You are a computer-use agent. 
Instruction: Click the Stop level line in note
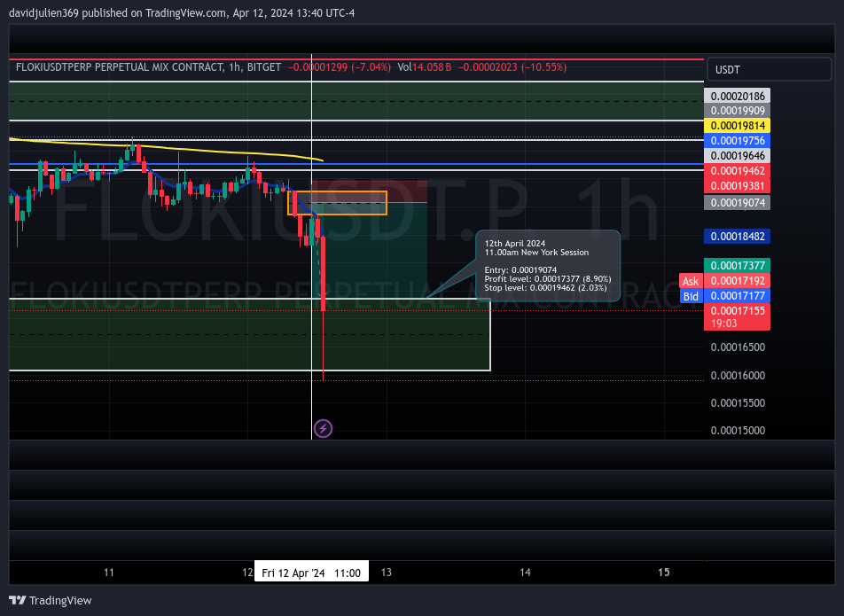click(x=545, y=288)
